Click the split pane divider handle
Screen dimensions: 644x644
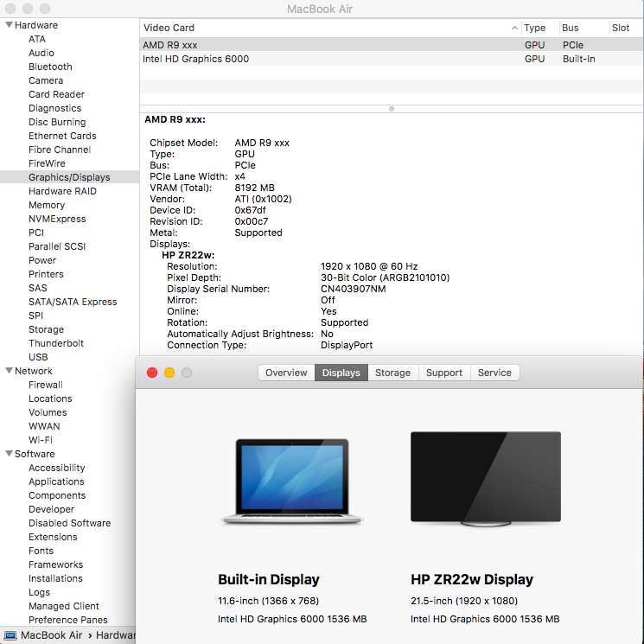tap(392, 109)
